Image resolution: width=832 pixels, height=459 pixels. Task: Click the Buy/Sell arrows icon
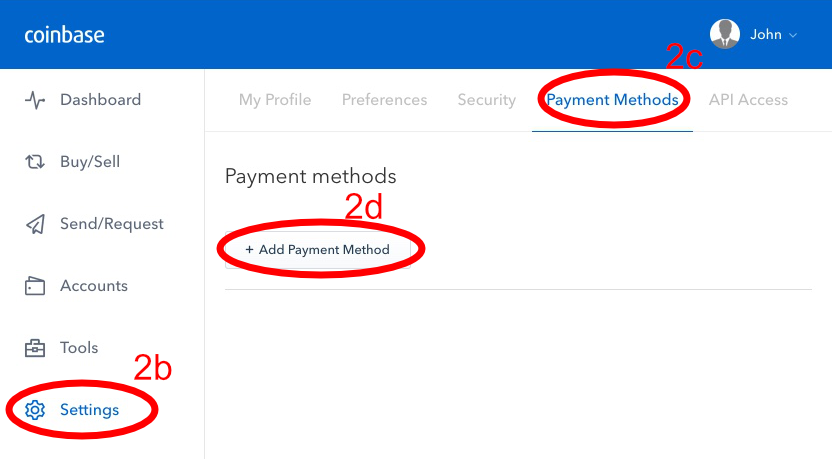tap(35, 161)
